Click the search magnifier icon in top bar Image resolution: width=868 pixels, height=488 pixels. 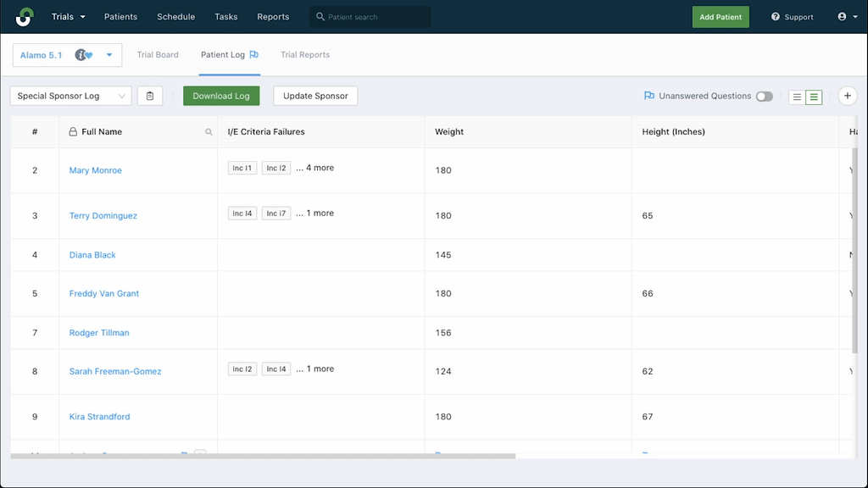tap(320, 17)
